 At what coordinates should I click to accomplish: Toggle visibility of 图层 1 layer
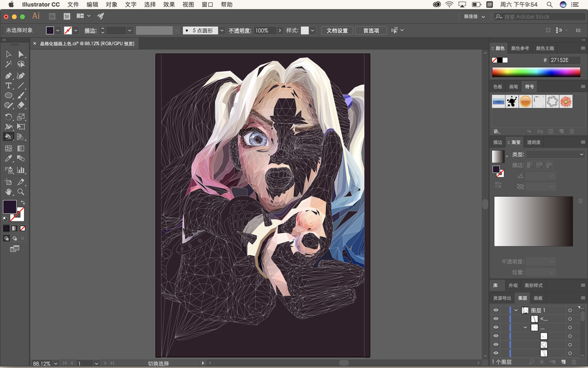[x=496, y=310]
